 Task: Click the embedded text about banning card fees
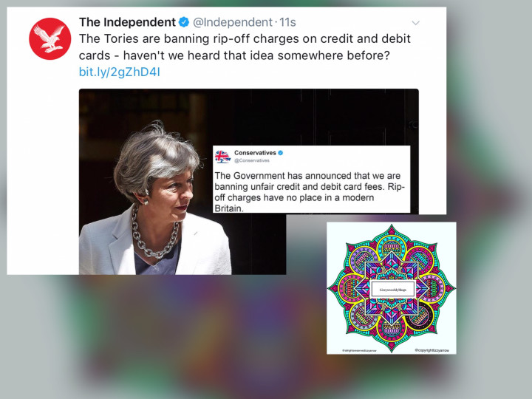(x=310, y=191)
